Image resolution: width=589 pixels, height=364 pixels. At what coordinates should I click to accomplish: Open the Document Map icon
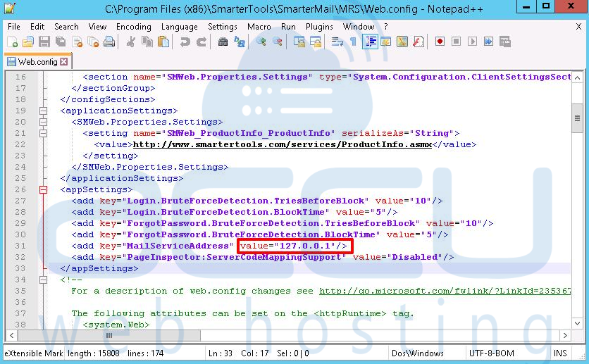tap(402, 42)
